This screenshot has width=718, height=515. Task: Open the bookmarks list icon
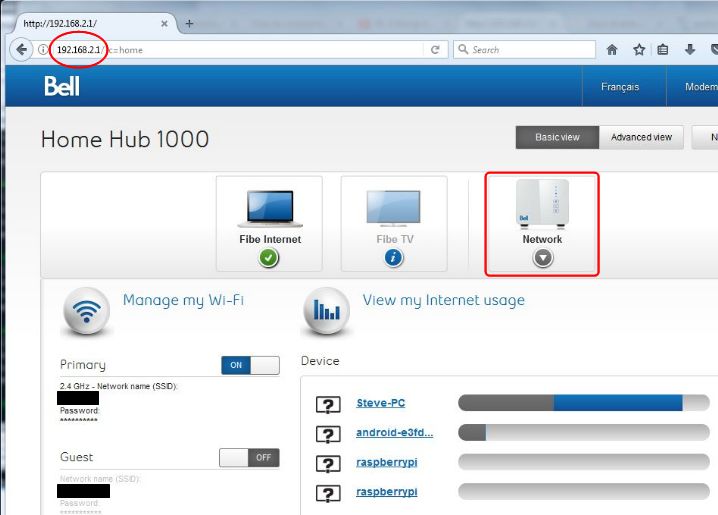point(663,49)
